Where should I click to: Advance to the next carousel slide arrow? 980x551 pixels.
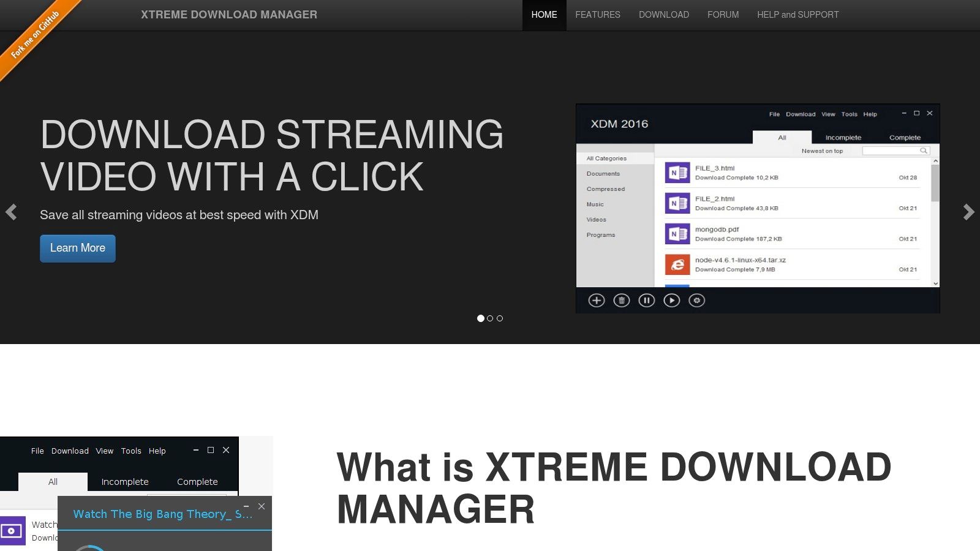click(x=968, y=212)
